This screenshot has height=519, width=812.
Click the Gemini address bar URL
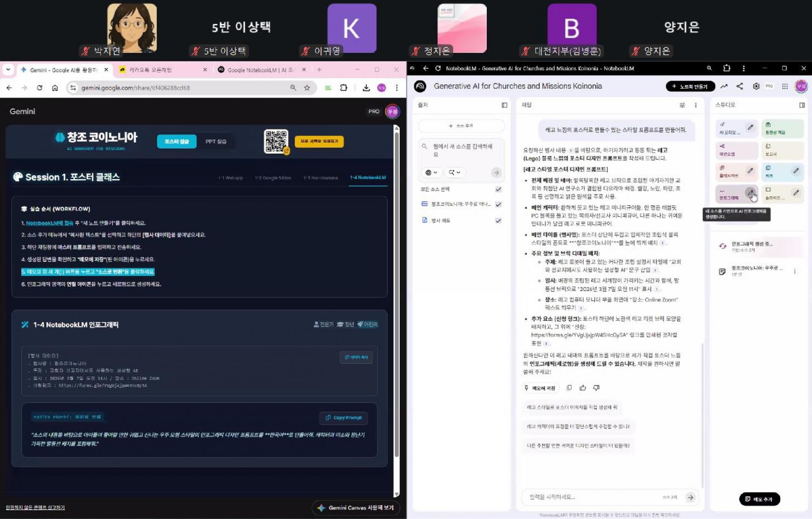(x=136, y=88)
